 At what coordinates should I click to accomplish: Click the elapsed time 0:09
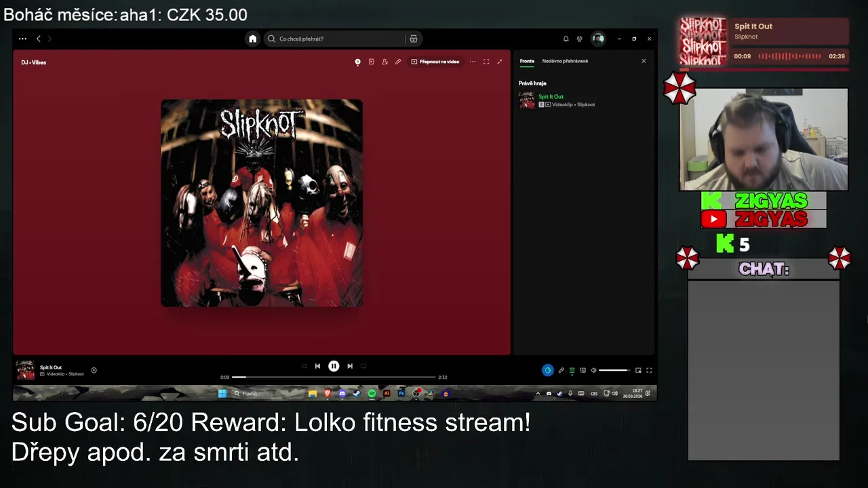(x=224, y=378)
